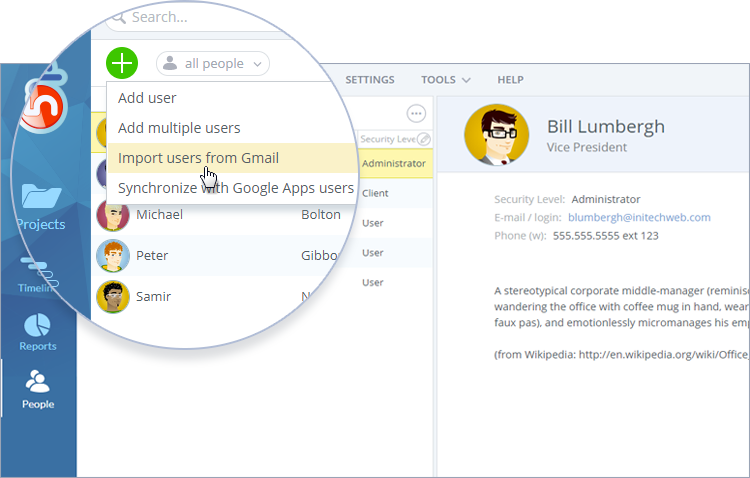The height and width of the screenshot is (478, 750).
Task: Click Bill Lumbergh's profile picture
Action: point(496,135)
